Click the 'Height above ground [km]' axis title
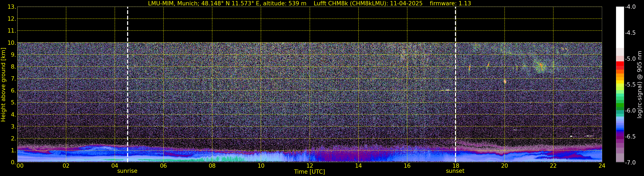The height and width of the screenshot is (176, 644). coord(3,85)
